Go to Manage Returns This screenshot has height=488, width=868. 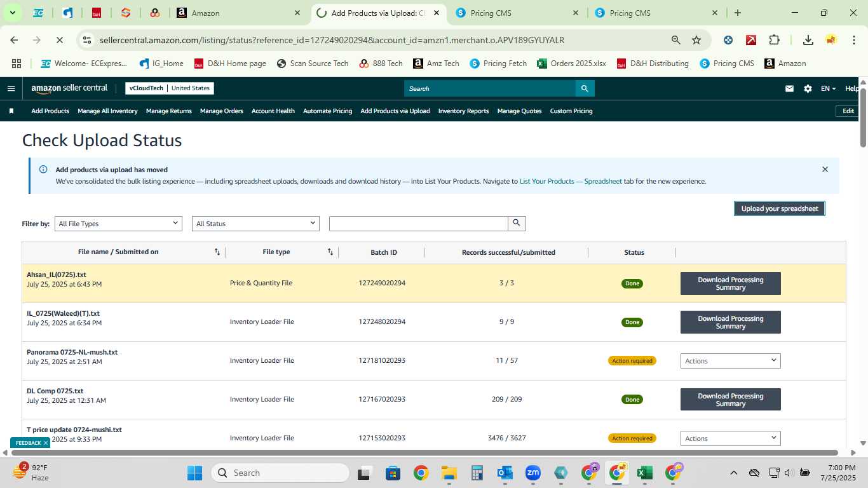169,111
